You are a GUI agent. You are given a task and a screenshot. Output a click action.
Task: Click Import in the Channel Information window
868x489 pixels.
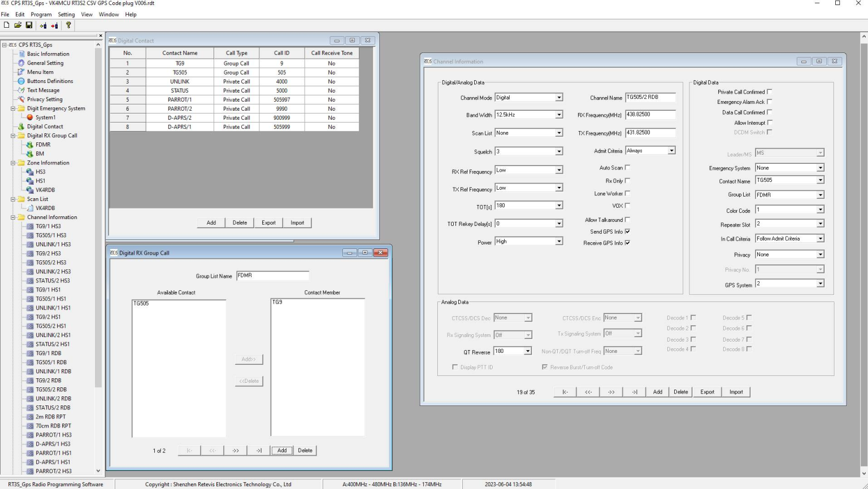[x=736, y=391]
